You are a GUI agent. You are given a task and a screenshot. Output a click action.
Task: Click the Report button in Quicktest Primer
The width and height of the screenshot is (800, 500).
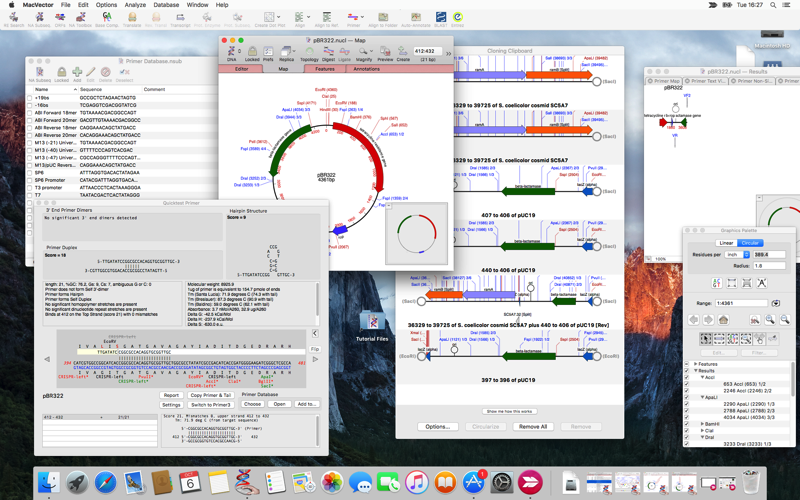(171, 395)
